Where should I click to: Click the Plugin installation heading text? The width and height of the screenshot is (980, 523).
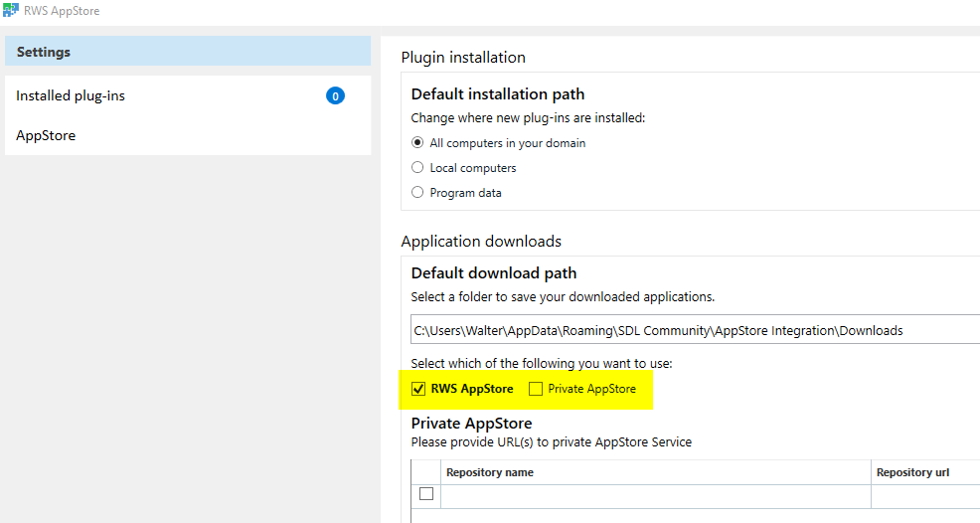(x=463, y=58)
